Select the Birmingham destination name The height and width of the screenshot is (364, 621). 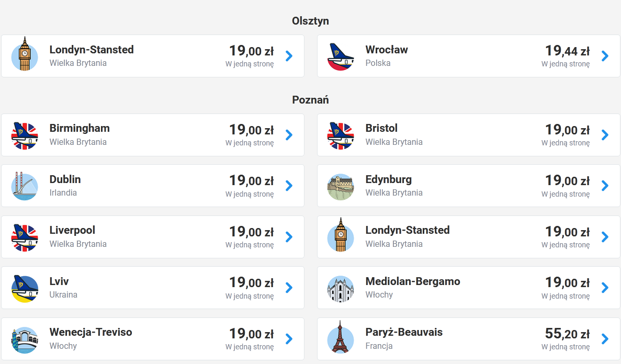[x=80, y=128]
